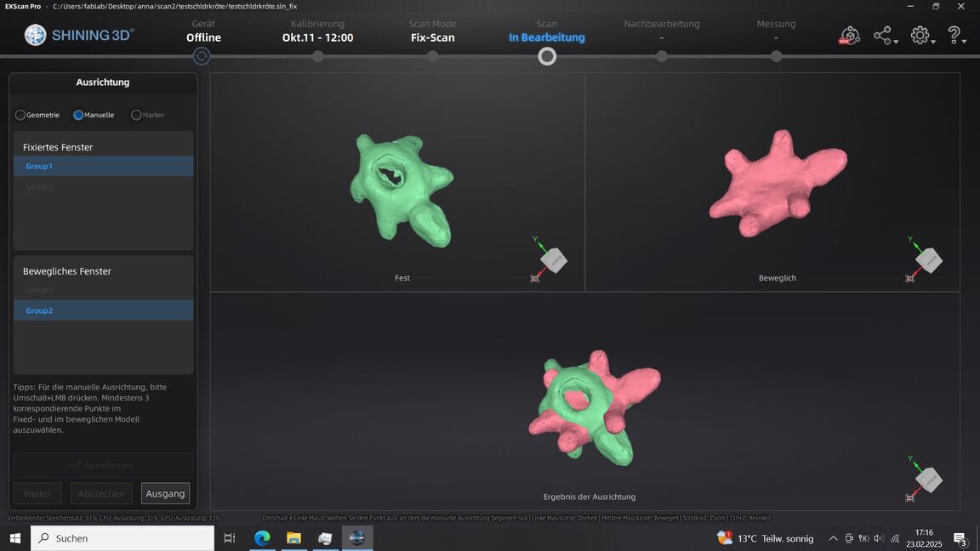Open File Explorer from the taskbar
Image resolution: width=980 pixels, height=551 pixels.
pyautogui.click(x=293, y=538)
